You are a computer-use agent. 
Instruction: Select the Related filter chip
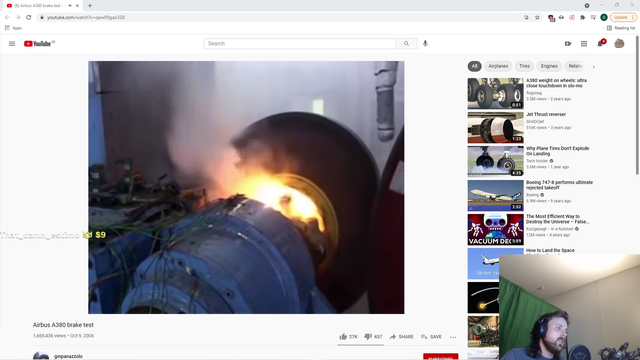click(x=576, y=66)
